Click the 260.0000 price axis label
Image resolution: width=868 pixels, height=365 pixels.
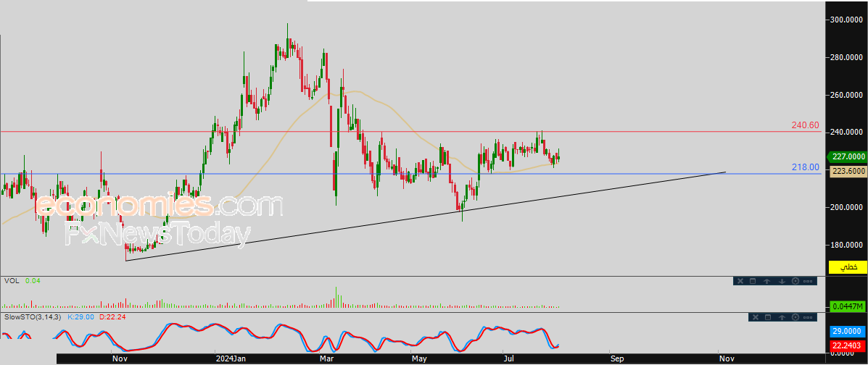[845, 95]
